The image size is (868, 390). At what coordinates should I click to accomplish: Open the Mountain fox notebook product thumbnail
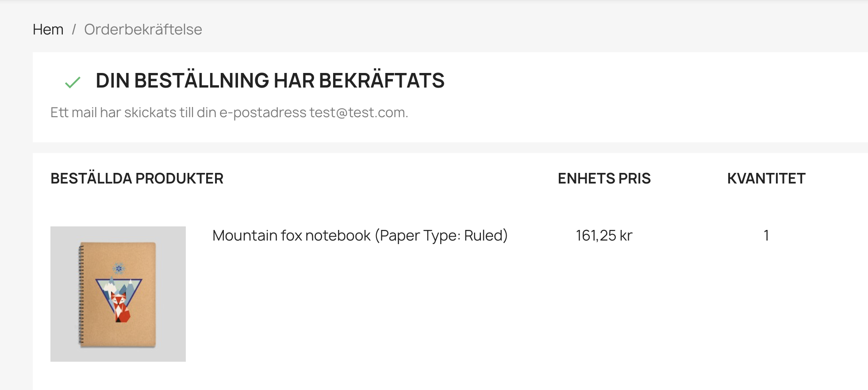pyautogui.click(x=118, y=294)
